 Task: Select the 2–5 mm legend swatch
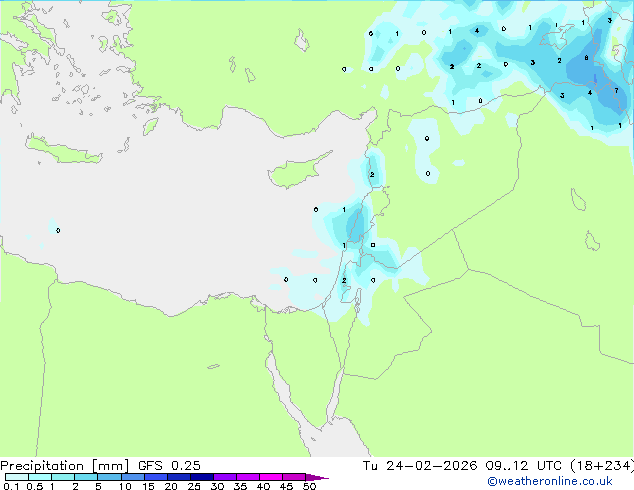click(x=86, y=477)
